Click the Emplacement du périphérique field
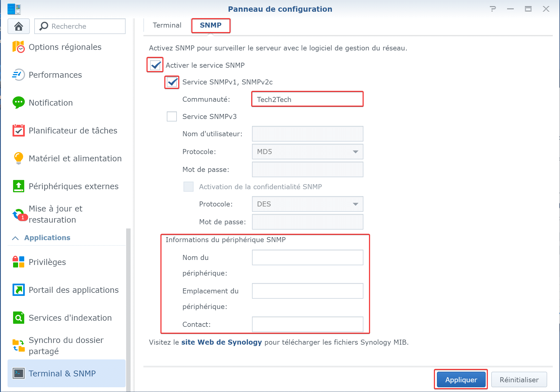This screenshot has height=392, width=560. pyautogui.click(x=307, y=291)
